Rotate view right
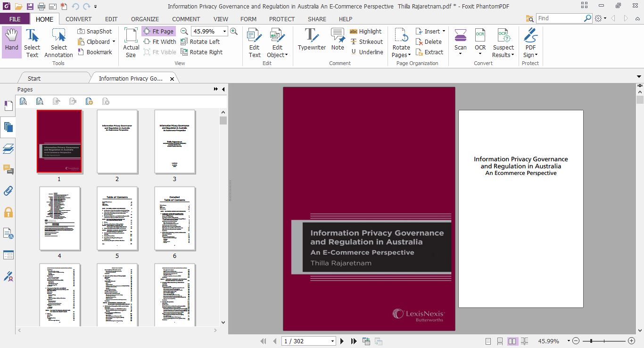 [x=202, y=52]
